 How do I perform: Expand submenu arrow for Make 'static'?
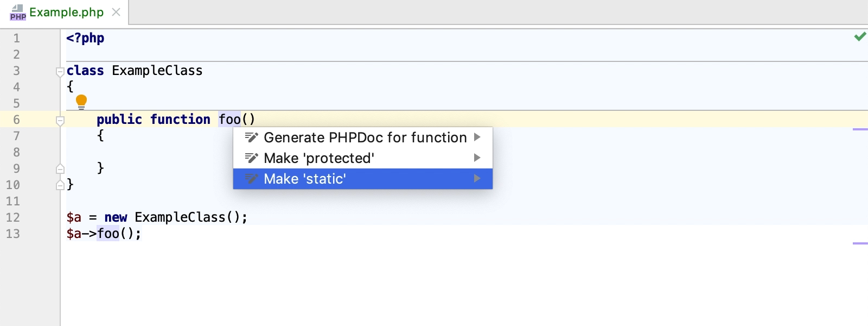pos(477,178)
